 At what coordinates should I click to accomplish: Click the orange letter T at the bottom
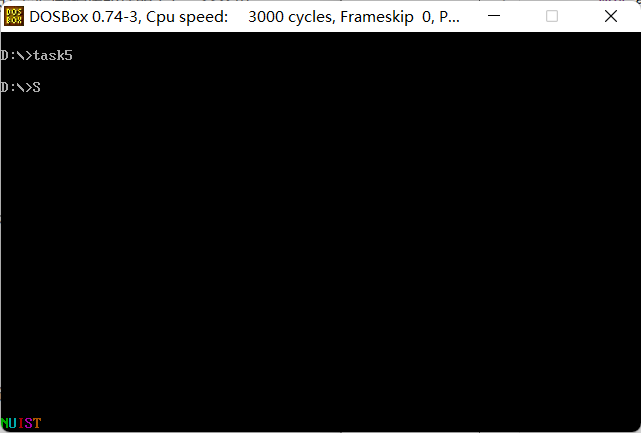(x=37, y=423)
